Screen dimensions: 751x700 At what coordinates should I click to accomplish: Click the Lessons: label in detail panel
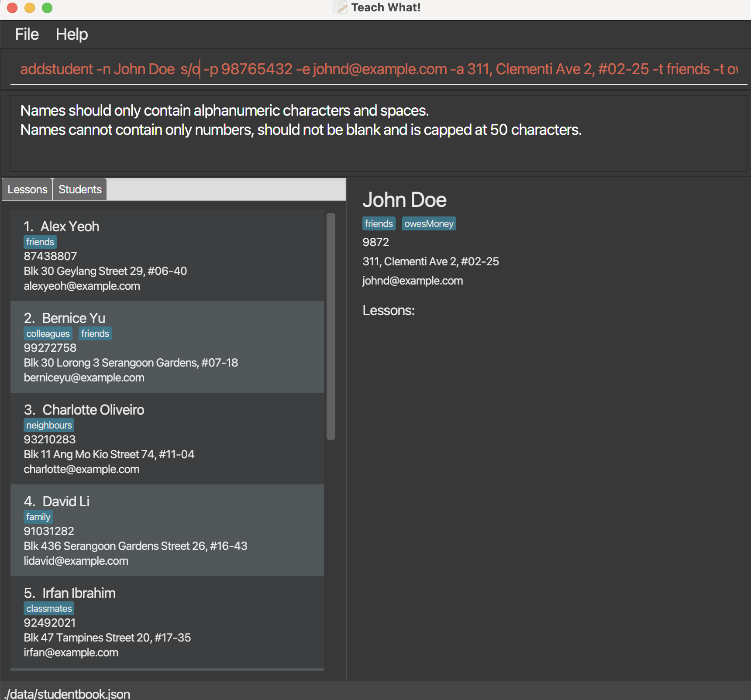point(389,310)
